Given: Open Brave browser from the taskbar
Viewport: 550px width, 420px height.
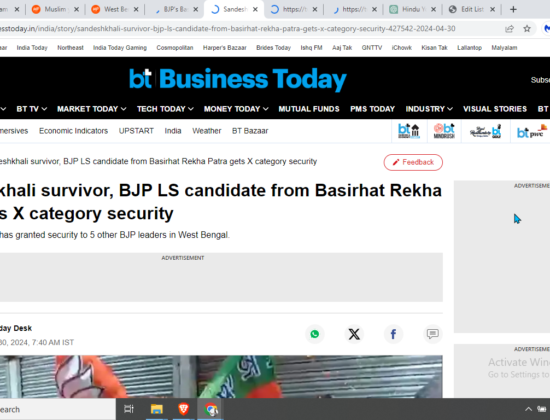Looking at the screenshot, I should click(x=183, y=409).
